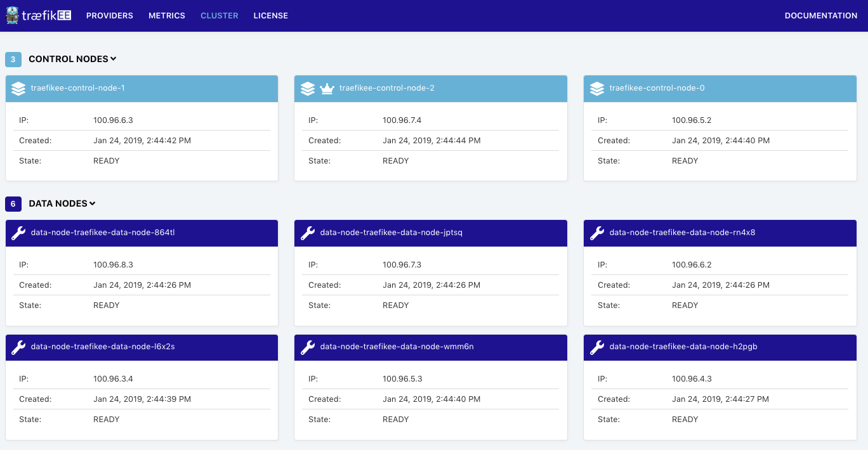Image resolution: width=868 pixels, height=450 pixels.
Task: Select the Cluster tab
Action: pos(220,16)
